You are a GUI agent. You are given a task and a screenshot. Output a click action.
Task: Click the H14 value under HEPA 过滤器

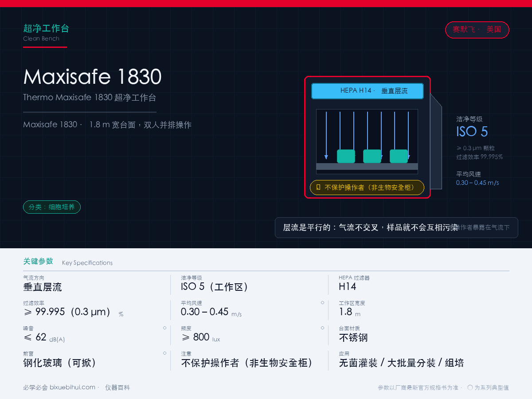click(x=348, y=287)
